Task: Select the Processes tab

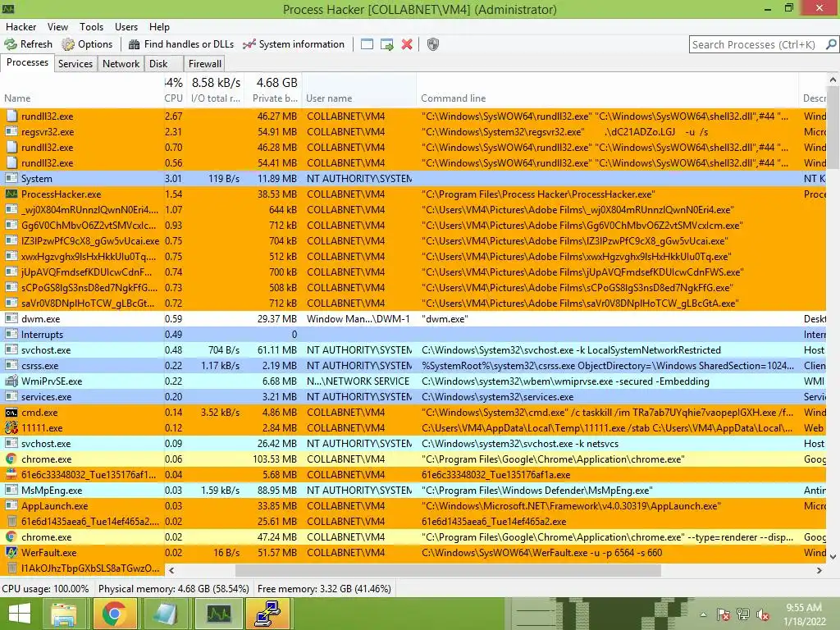Action: click(27, 62)
